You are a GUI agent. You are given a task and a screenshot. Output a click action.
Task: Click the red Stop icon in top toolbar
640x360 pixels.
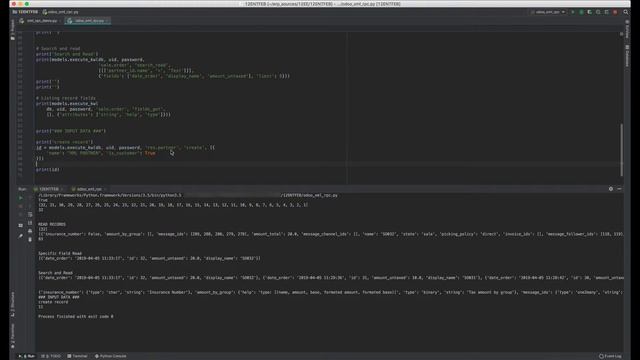point(615,12)
